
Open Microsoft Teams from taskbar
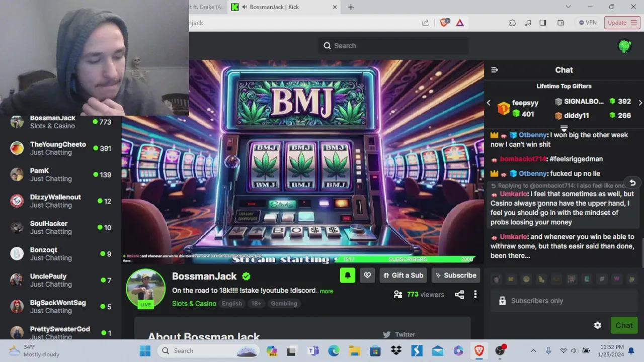[x=313, y=350]
